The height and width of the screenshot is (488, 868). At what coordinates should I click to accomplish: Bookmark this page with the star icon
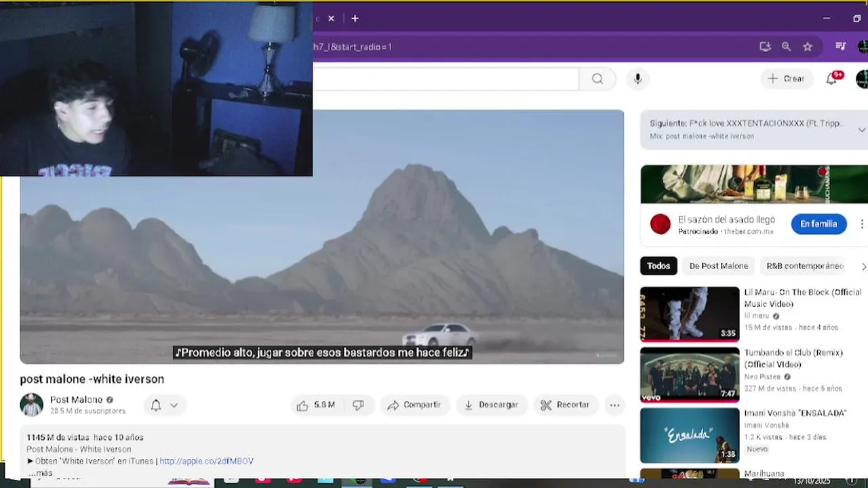(808, 47)
